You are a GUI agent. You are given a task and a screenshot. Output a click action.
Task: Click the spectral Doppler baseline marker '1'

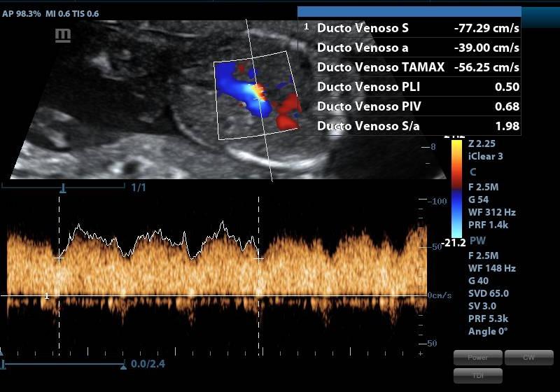(x=47, y=296)
